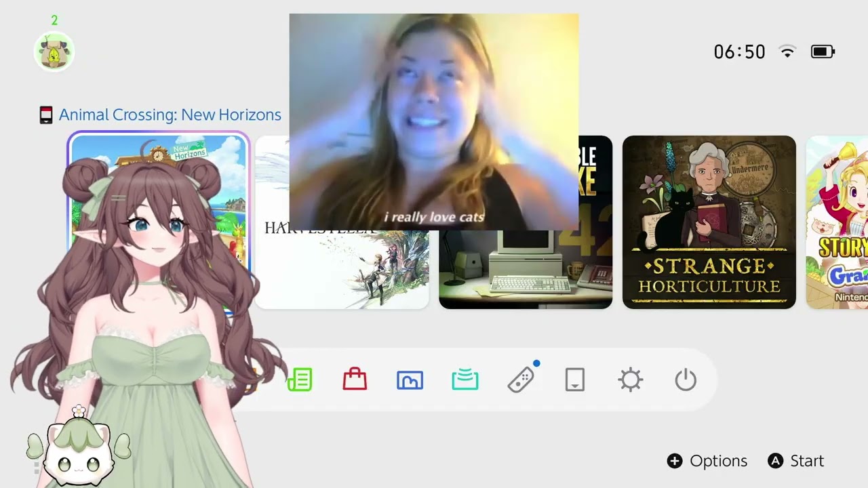Select the Strange Horticulture game tile
The height and width of the screenshot is (488, 868).
[x=709, y=222]
